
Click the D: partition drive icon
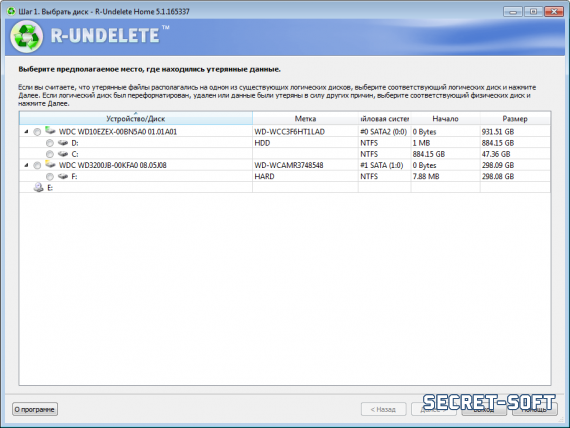click(63, 143)
